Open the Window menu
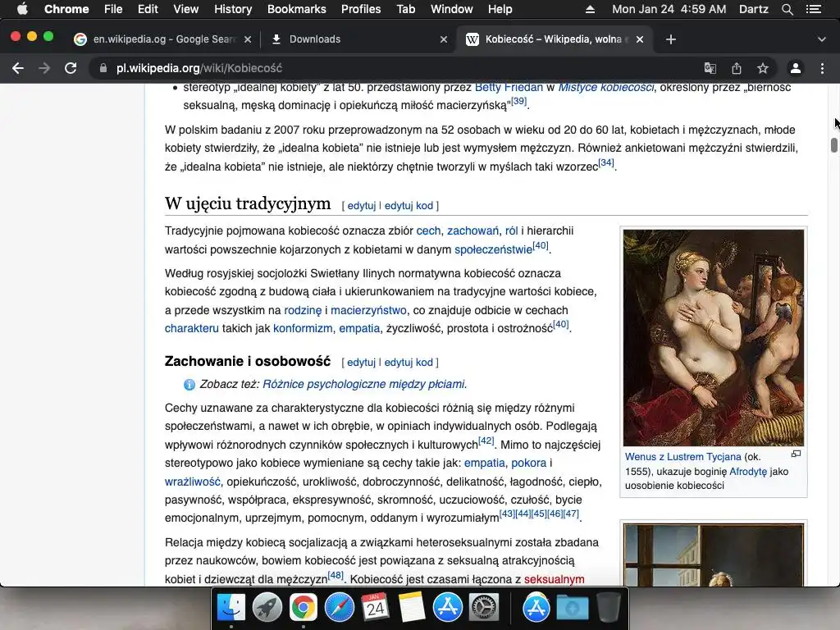This screenshot has width=840, height=630. [452, 9]
